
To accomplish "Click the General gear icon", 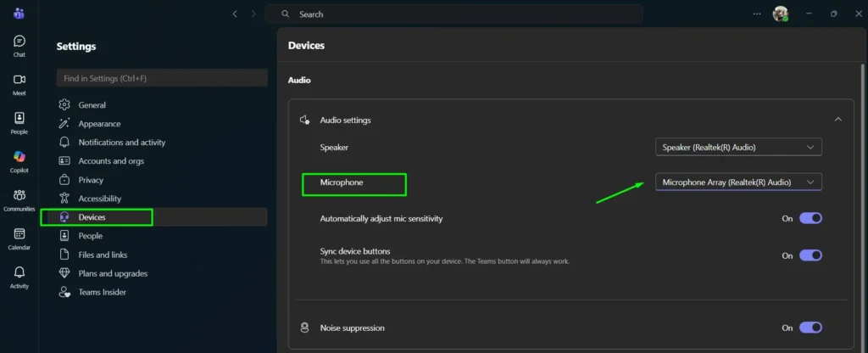I will coord(64,104).
